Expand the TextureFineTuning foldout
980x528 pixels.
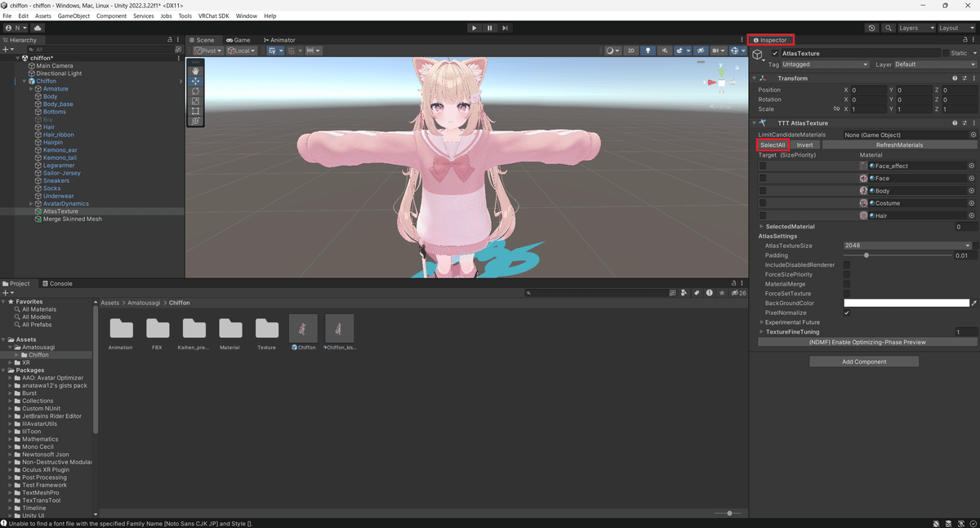pyautogui.click(x=762, y=332)
